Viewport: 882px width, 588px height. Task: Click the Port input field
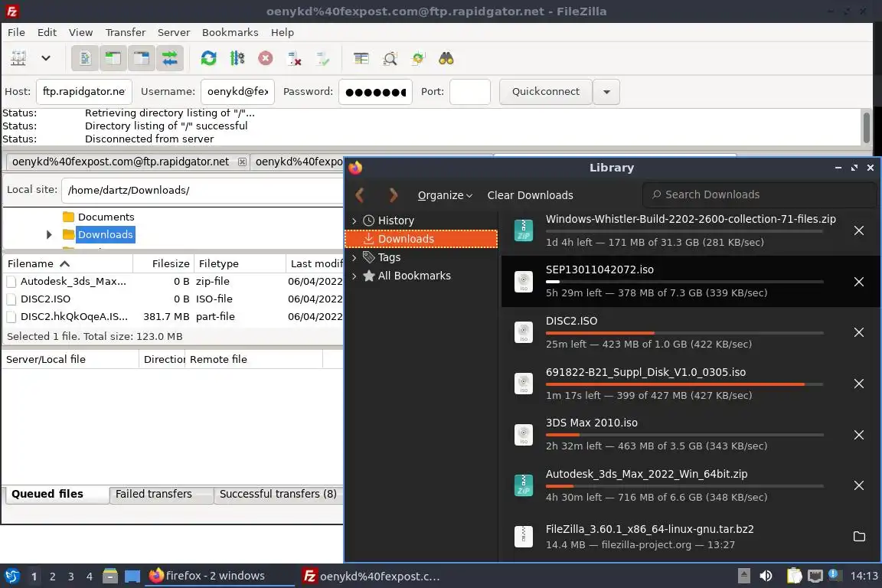click(469, 92)
